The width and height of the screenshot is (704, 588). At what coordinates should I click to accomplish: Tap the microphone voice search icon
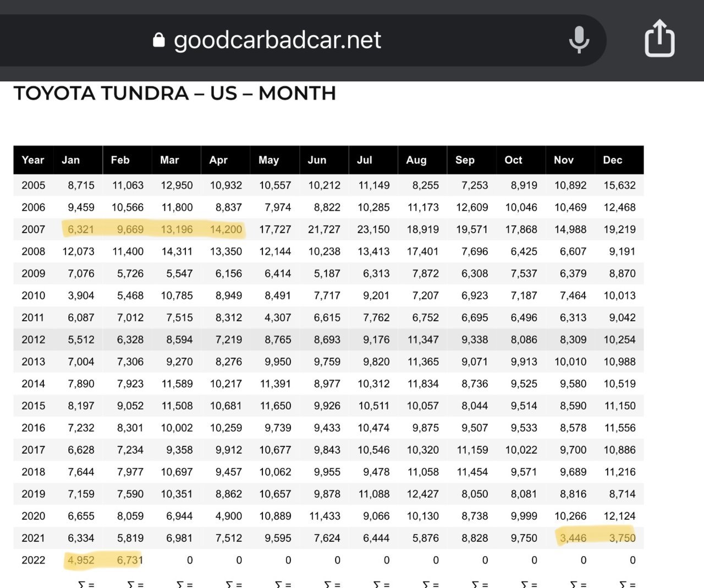pyautogui.click(x=579, y=40)
